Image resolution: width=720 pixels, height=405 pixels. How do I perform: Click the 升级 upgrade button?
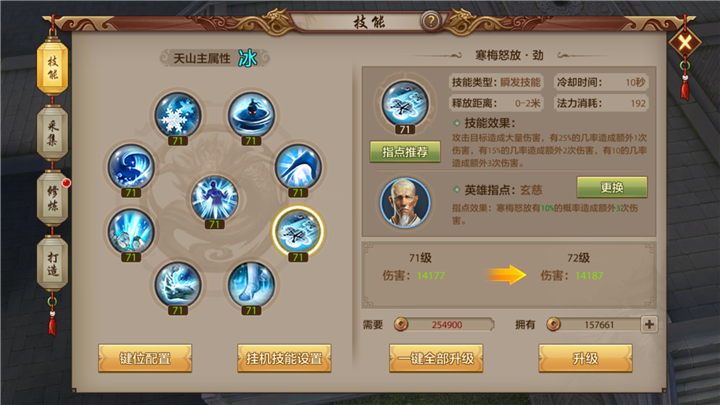coord(585,358)
